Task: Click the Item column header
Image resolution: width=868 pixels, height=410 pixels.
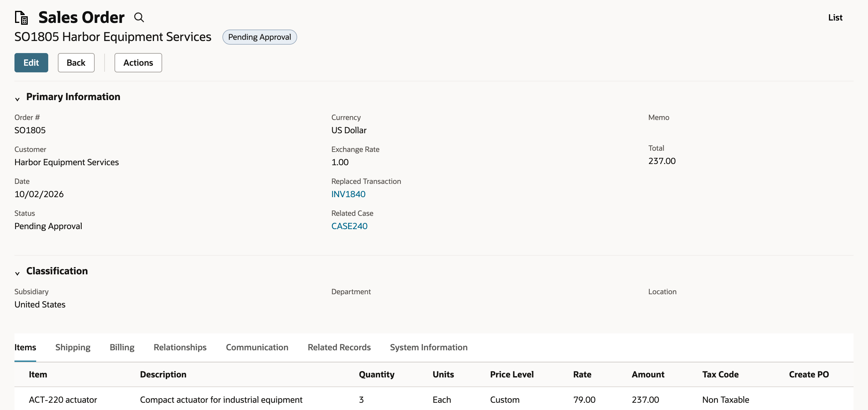Action: (x=38, y=375)
